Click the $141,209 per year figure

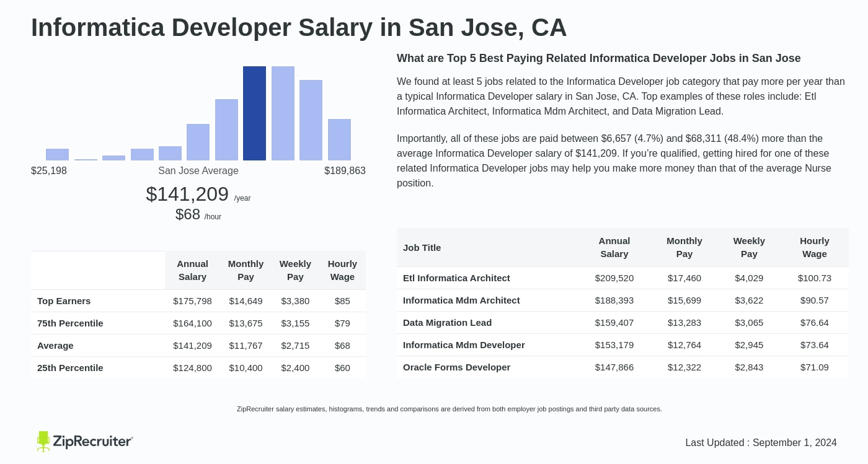point(198,194)
